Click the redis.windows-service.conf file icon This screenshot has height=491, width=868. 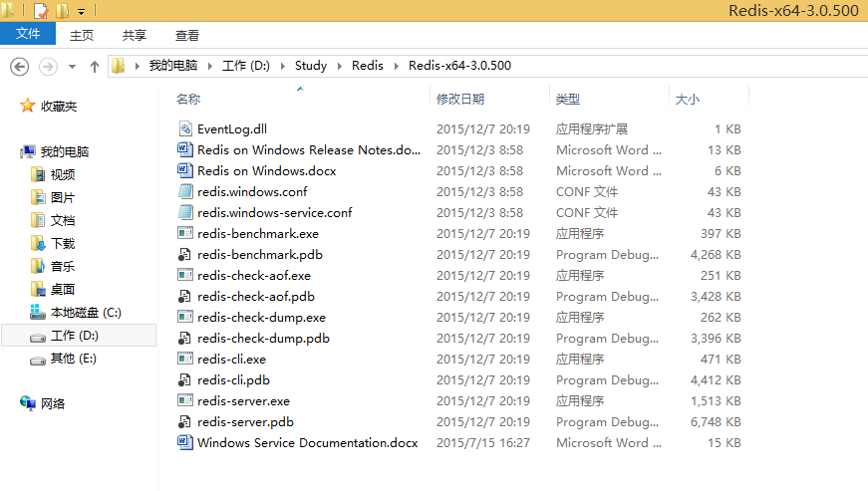(185, 212)
